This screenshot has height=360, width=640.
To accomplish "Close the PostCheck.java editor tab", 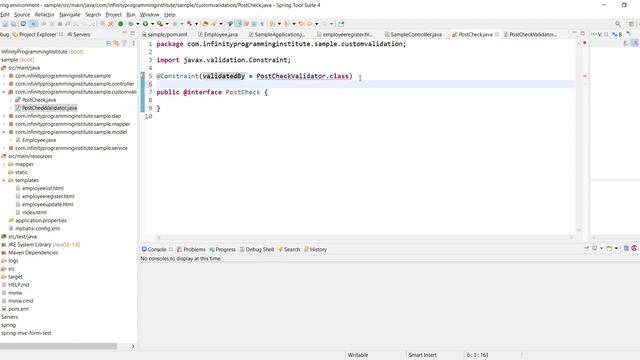I will [x=497, y=34].
